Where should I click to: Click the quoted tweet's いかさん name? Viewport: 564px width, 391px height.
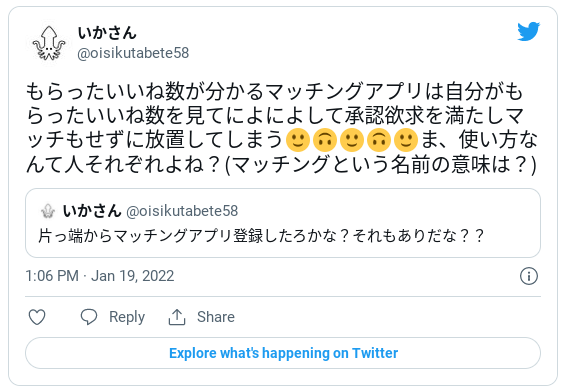point(92,211)
